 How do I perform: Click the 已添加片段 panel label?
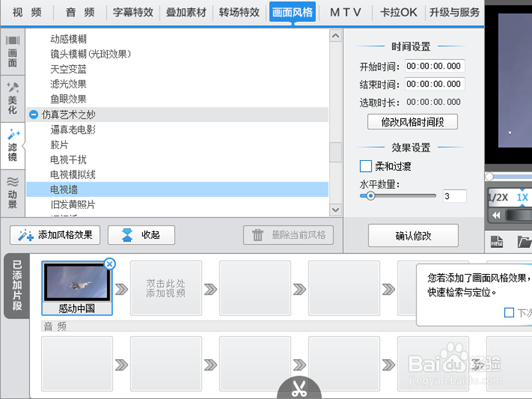[17, 286]
